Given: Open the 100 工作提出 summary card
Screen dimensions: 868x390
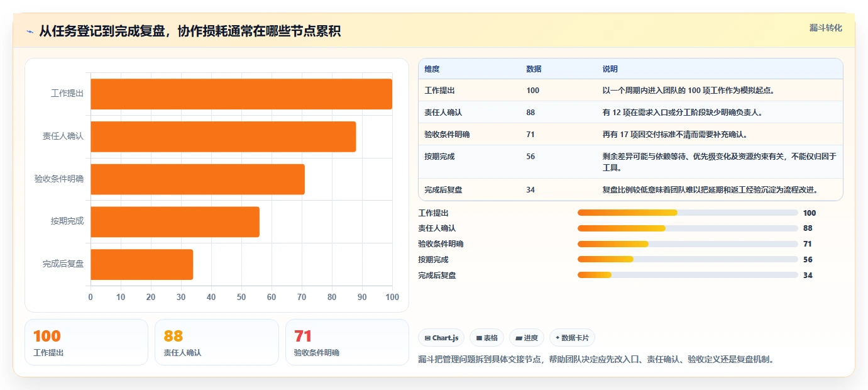Looking at the screenshot, I should click(x=86, y=342).
